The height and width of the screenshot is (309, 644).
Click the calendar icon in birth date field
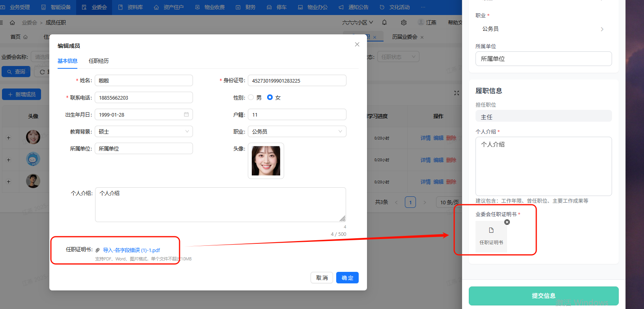pyautogui.click(x=186, y=115)
